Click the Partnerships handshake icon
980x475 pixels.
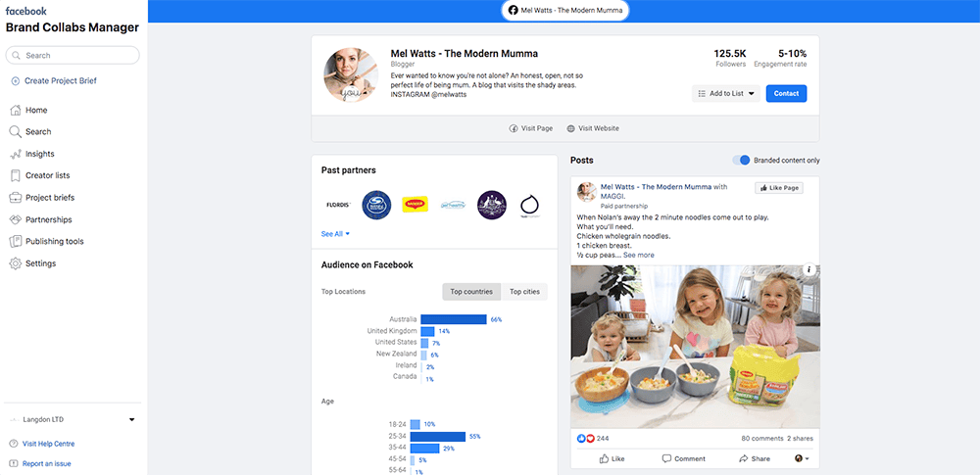[x=15, y=219]
